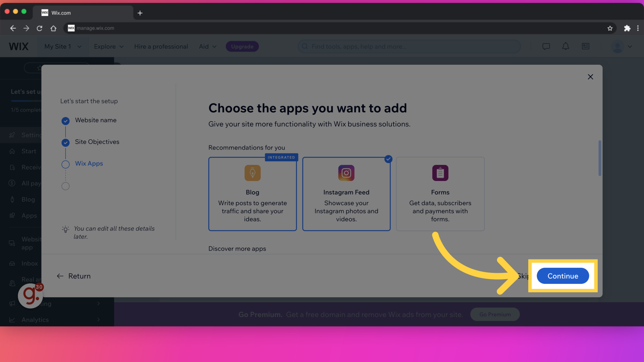Close the setup dialog with X

click(x=590, y=77)
